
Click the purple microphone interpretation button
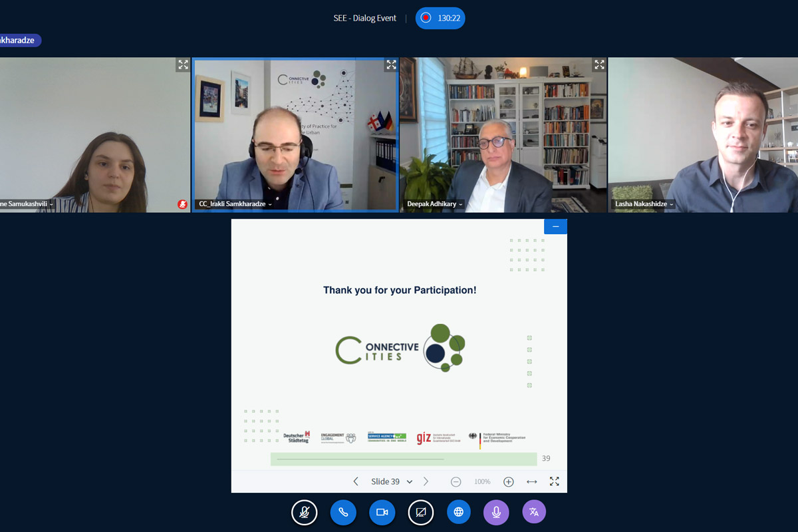click(496, 512)
